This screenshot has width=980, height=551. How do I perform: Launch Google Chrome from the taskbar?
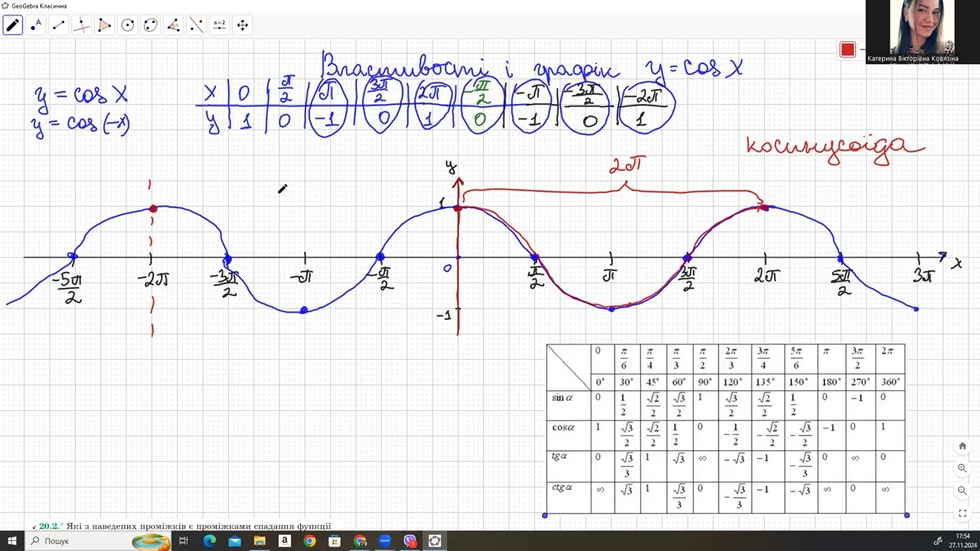click(x=309, y=541)
